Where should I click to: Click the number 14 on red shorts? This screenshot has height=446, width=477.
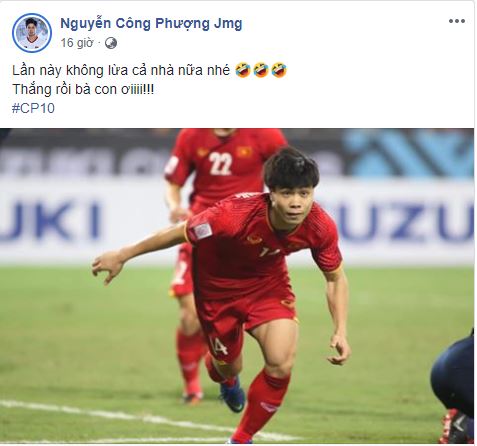pyautogui.click(x=219, y=346)
